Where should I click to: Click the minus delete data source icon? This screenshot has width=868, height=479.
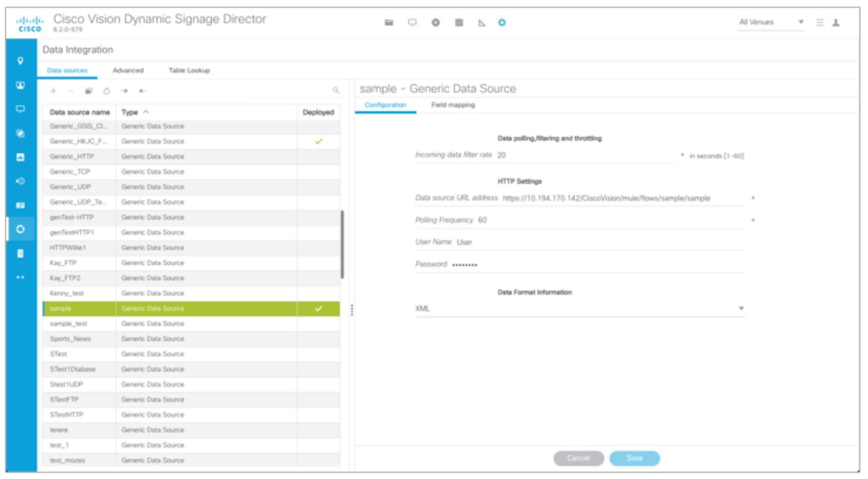click(x=71, y=91)
